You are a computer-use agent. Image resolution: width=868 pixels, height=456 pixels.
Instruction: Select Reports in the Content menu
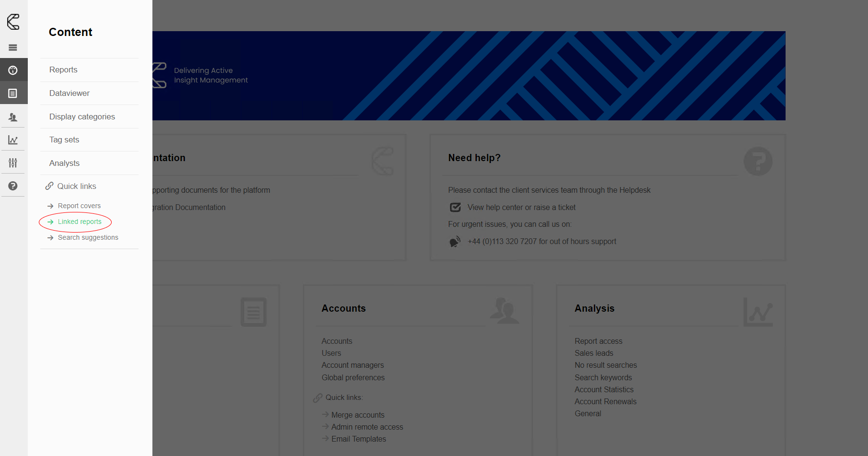(63, 70)
